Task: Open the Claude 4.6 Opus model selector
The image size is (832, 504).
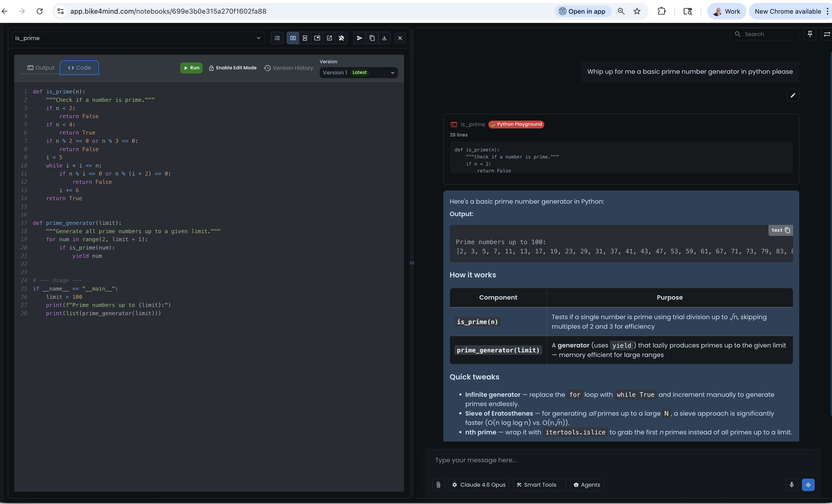Action: click(x=479, y=485)
